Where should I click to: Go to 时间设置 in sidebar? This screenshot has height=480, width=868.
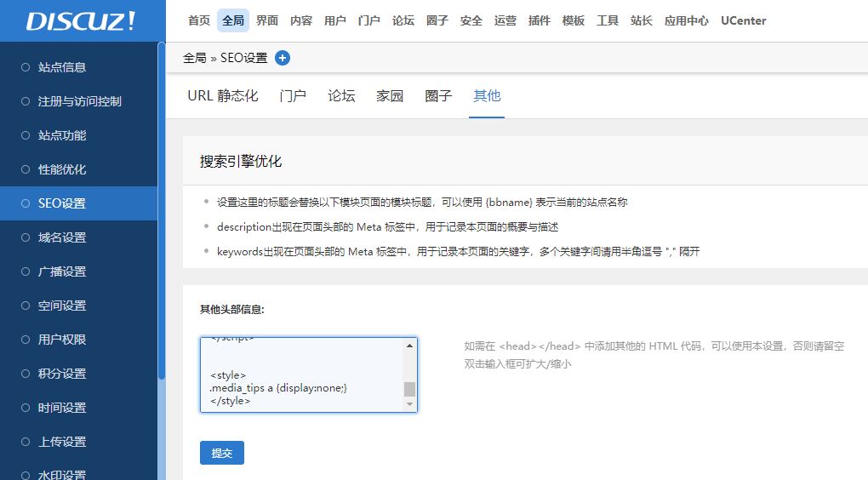(78, 408)
